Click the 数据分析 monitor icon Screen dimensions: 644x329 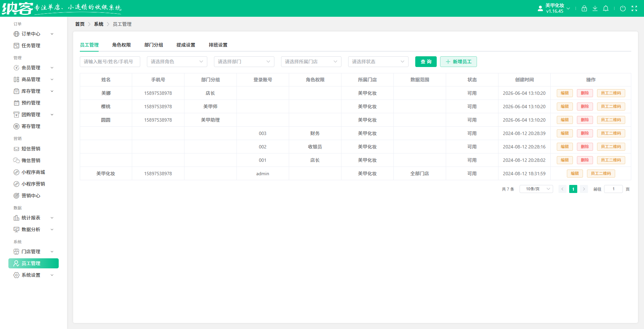point(16,229)
